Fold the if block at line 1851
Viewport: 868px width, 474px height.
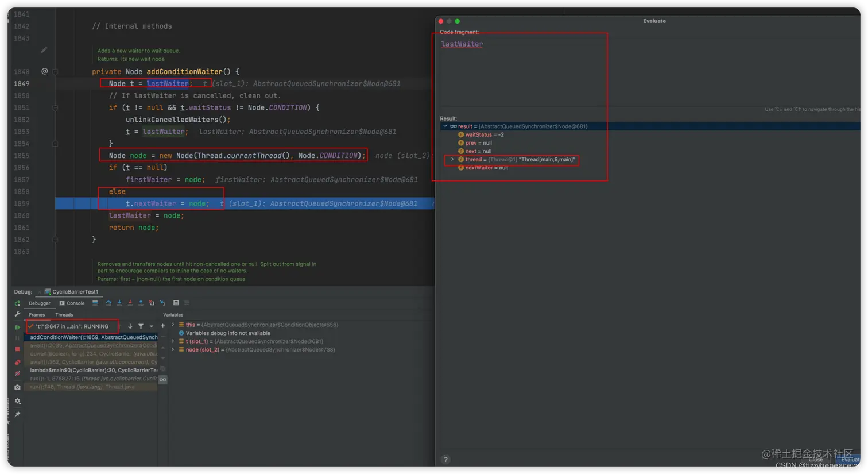pyautogui.click(x=55, y=107)
